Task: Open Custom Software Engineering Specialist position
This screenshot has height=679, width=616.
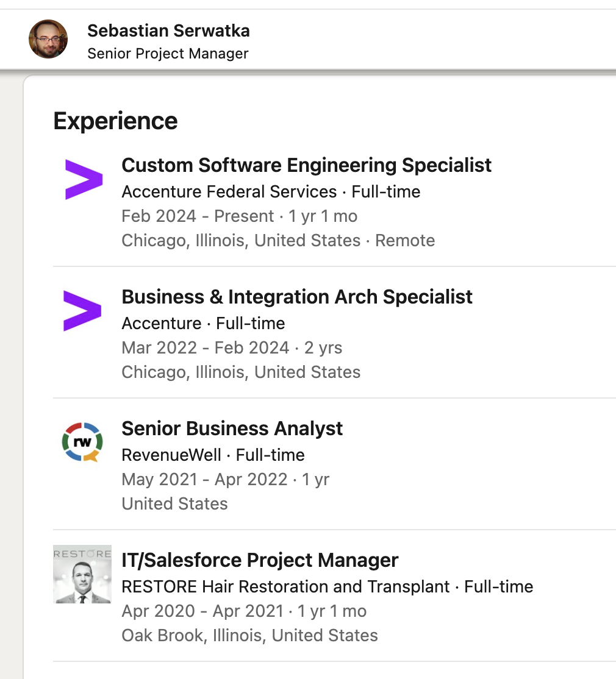Action: (x=306, y=165)
